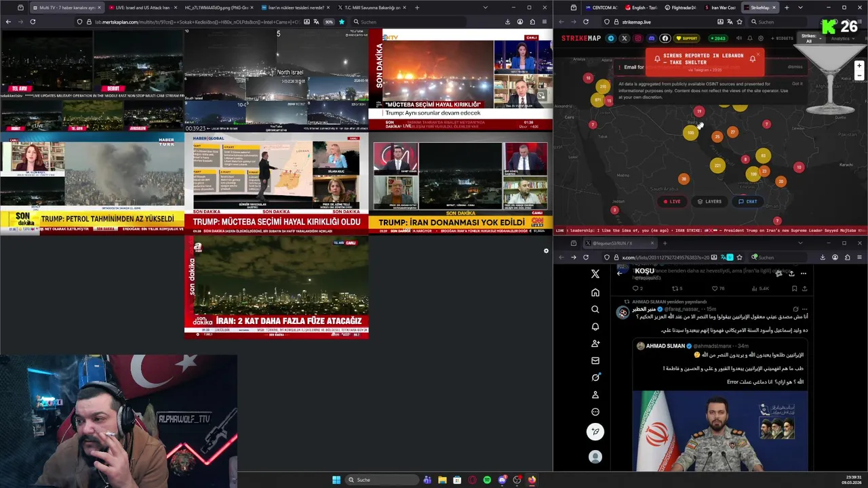
Task: Bookmark the strikemap.live page star
Action: coord(741,22)
